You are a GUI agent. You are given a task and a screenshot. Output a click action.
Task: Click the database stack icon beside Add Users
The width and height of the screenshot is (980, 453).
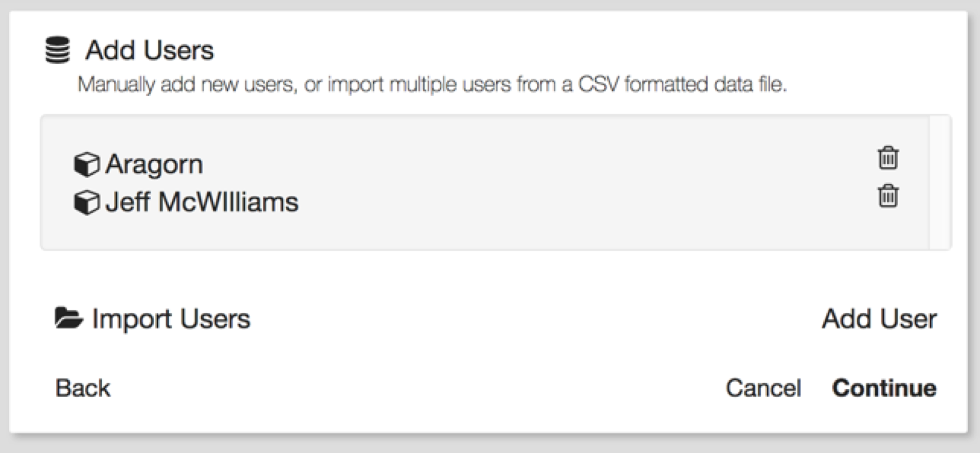57,50
